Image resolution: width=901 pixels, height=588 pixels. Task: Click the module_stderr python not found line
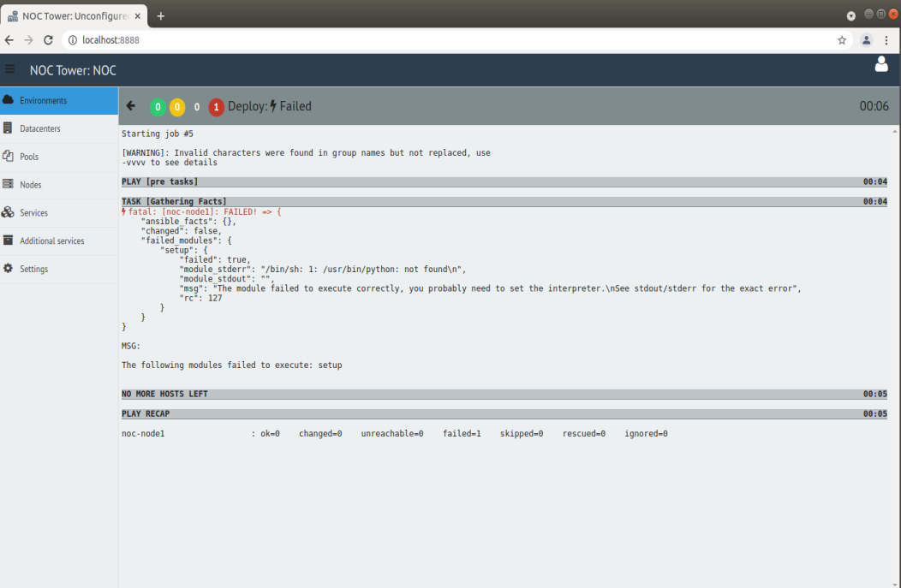click(x=323, y=270)
